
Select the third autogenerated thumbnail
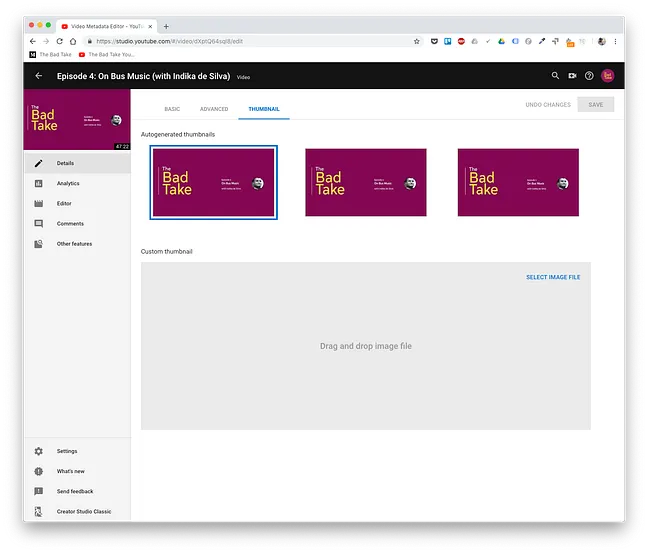coord(518,182)
